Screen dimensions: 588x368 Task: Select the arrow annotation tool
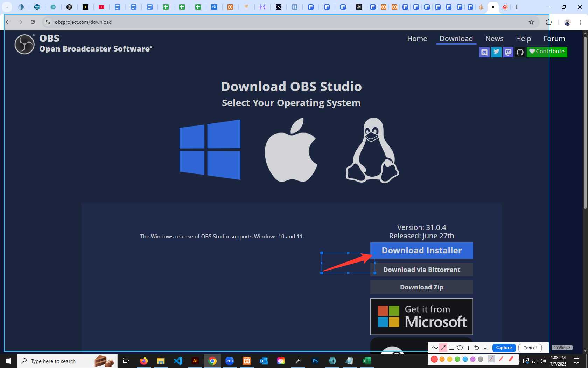(443, 348)
